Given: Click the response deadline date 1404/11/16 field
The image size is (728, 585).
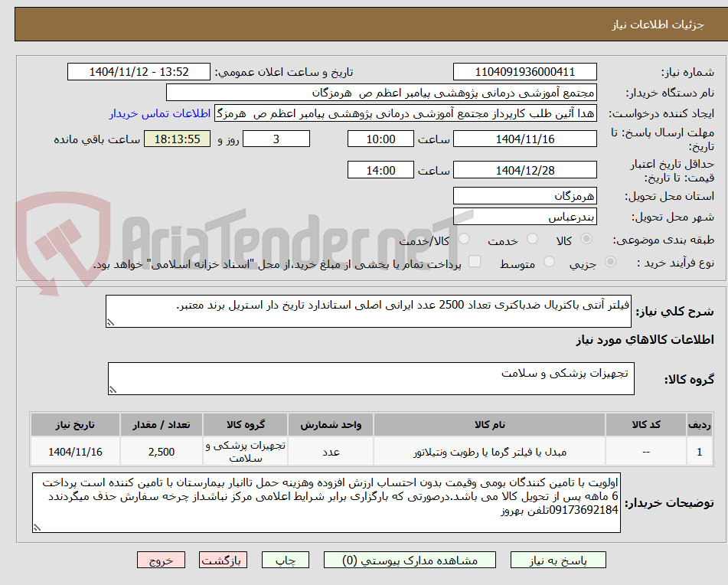Looking at the screenshot, I should [524, 139].
